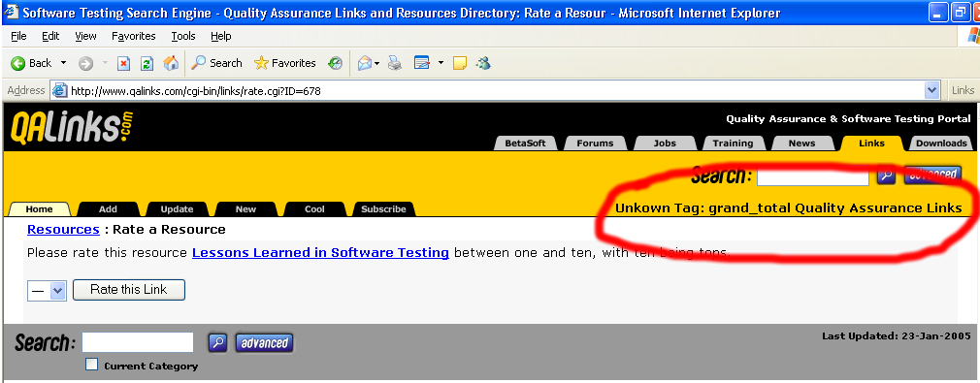This screenshot has width=980, height=383.
Task: Switch to the Downloads tab
Action: pyautogui.click(x=941, y=144)
